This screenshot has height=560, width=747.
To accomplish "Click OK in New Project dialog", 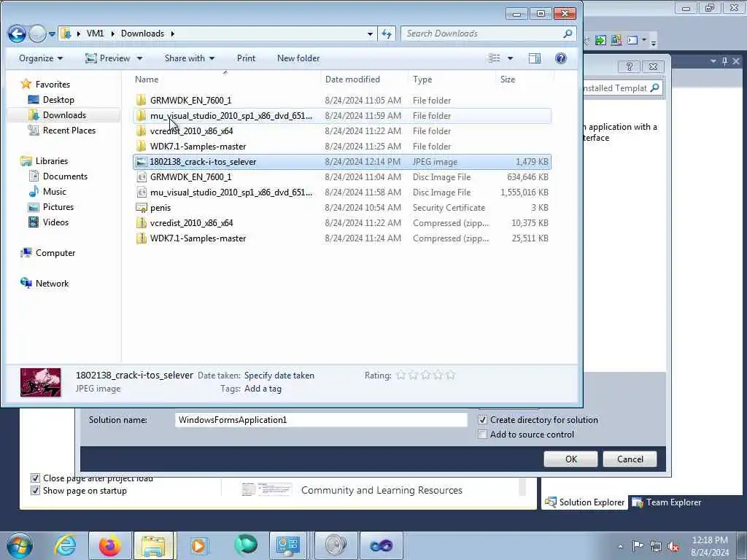I will 570,459.
